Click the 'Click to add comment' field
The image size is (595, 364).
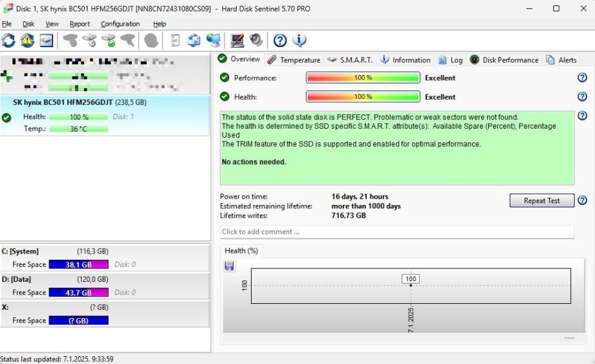pos(397,231)
